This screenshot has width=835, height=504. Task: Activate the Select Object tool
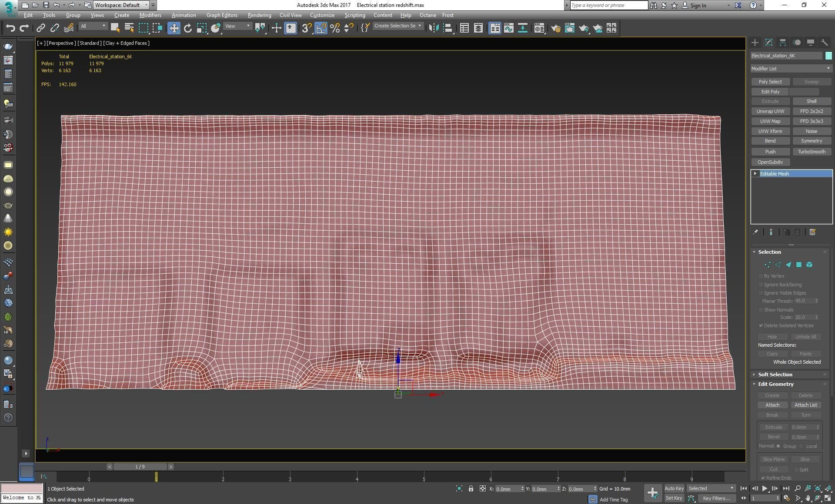click(x=115, y=28)
